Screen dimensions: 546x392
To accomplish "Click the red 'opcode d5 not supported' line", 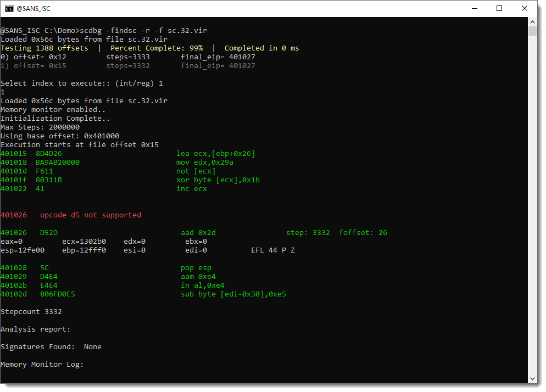I will [90, 215].
